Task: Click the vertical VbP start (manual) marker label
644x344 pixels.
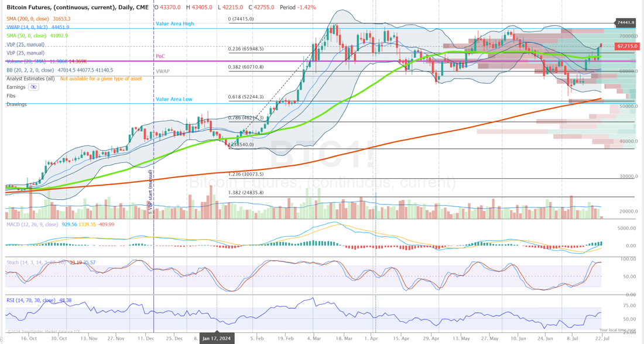Action: [x=150, y=192]
